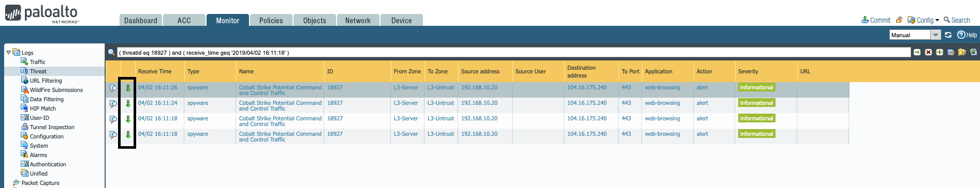Click the Name column header

coord(246,71)
